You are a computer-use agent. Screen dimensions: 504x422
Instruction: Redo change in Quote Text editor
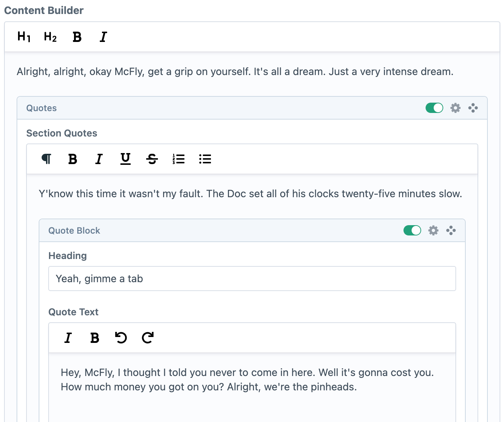[148, 338]
